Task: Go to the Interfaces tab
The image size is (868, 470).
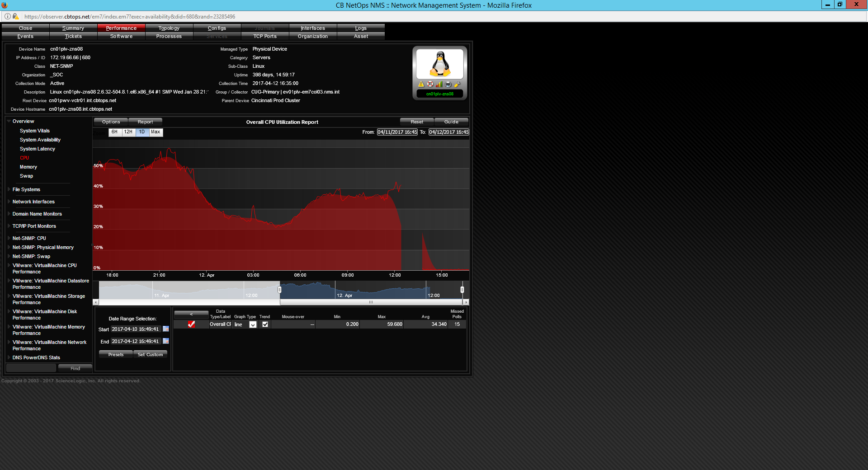Action: (313, 28)
